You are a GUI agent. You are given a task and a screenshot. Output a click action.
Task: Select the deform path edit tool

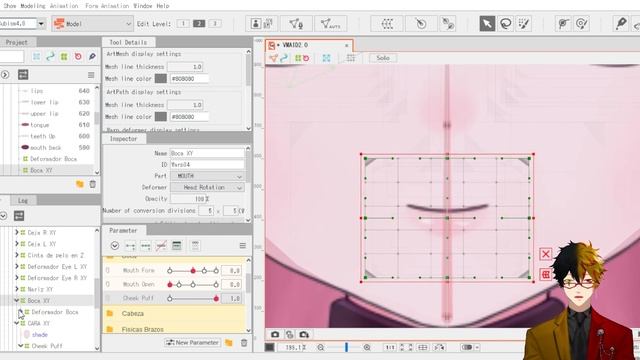563,24
